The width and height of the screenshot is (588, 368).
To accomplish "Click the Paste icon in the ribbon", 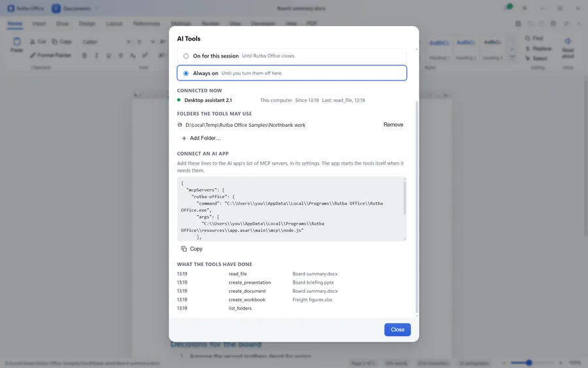I will [17, 41].
